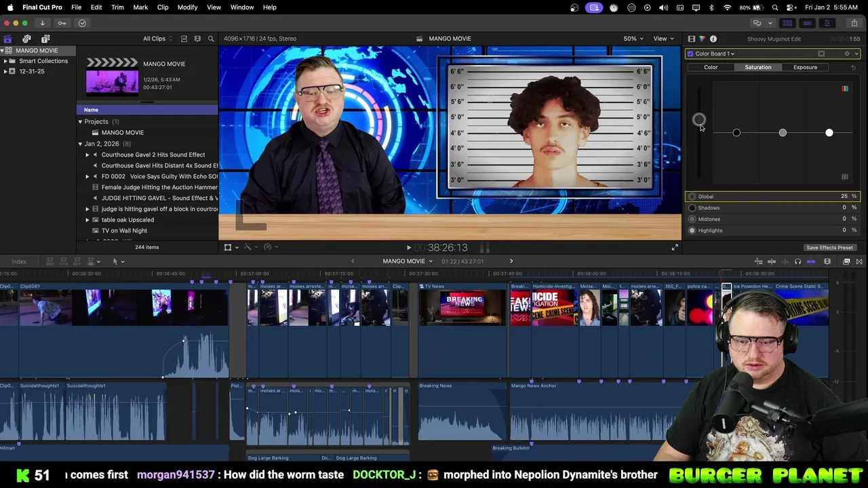
Task: Click the browser search magnifier icon
Action: (x=211, y=39)
